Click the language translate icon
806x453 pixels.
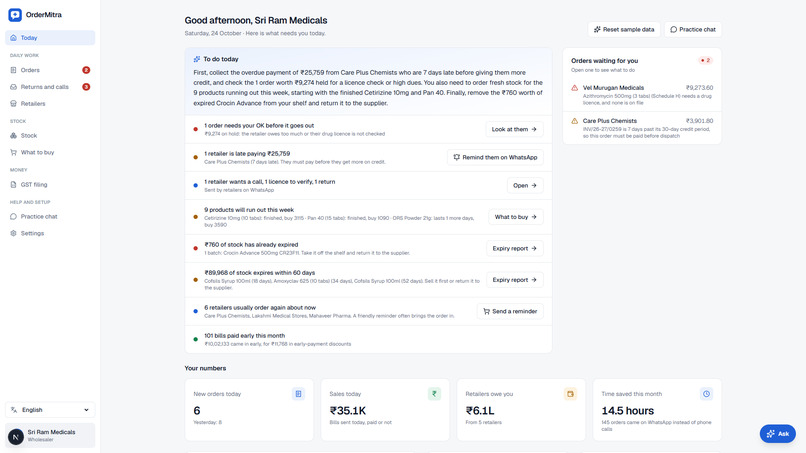point(14,410)
